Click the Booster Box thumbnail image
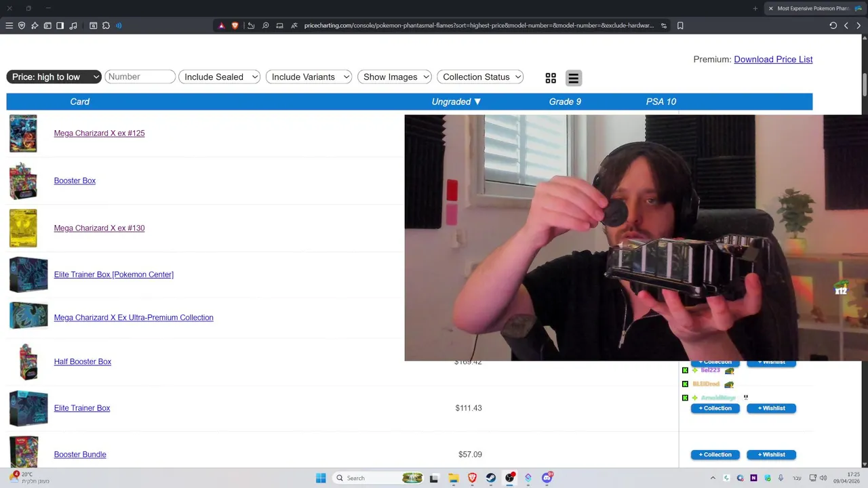 pos(23,181)
